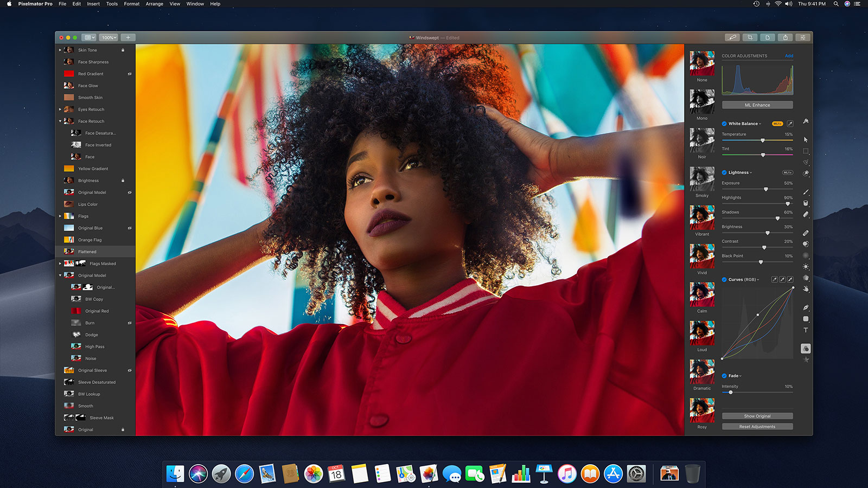This screenshot has width=868, height=488.
Task: Expand the Skin Tone layer group
Action: pyautogui.click(x=60, y=50)
